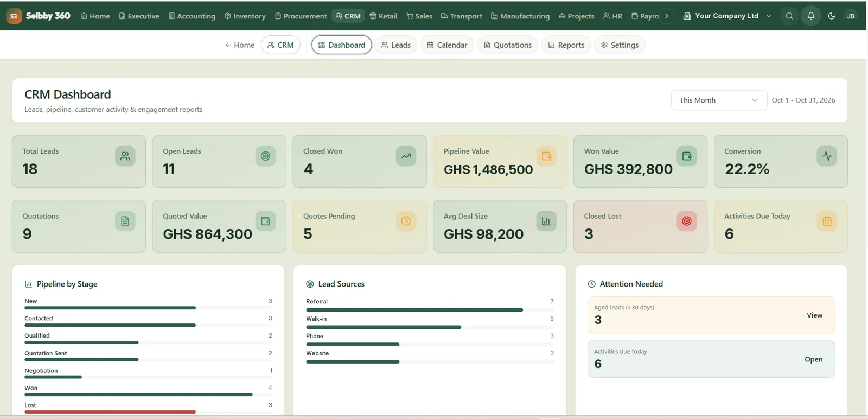Viewport: 868px width, 419px height.
Task: Open JD user avatar menu
Action: pyautogui.click(x=851, y=16)
